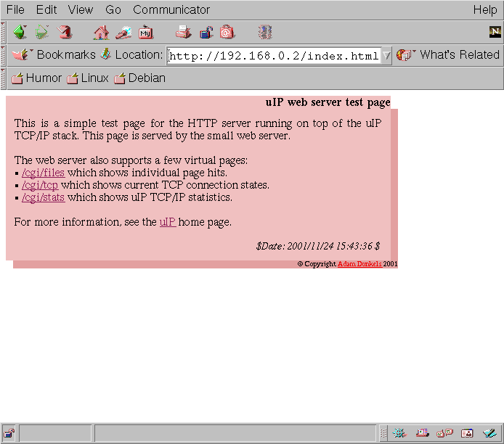Open Navigator from the component bar

click(399, 433)
